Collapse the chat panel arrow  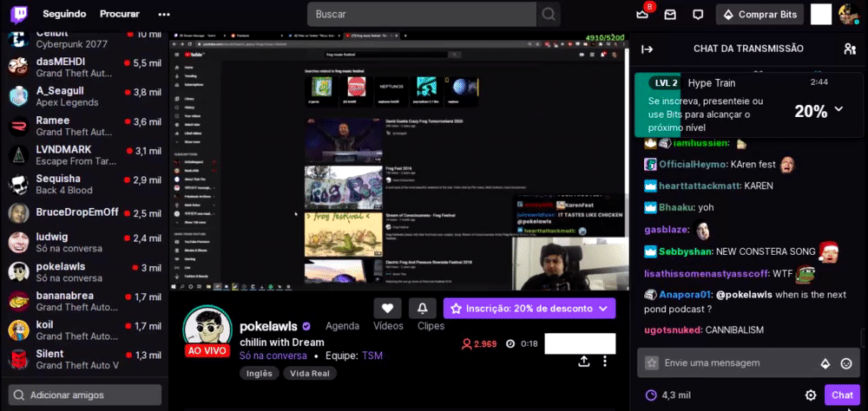(x=647, y=49)
